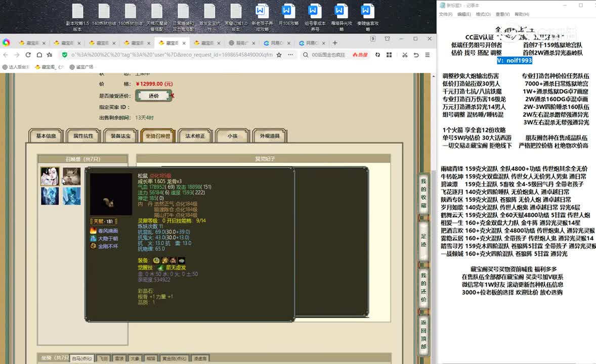Viewport: 596px width, 364px height.
Task: Open 鉴宝广场 bookmark
Action: point(81,67)
